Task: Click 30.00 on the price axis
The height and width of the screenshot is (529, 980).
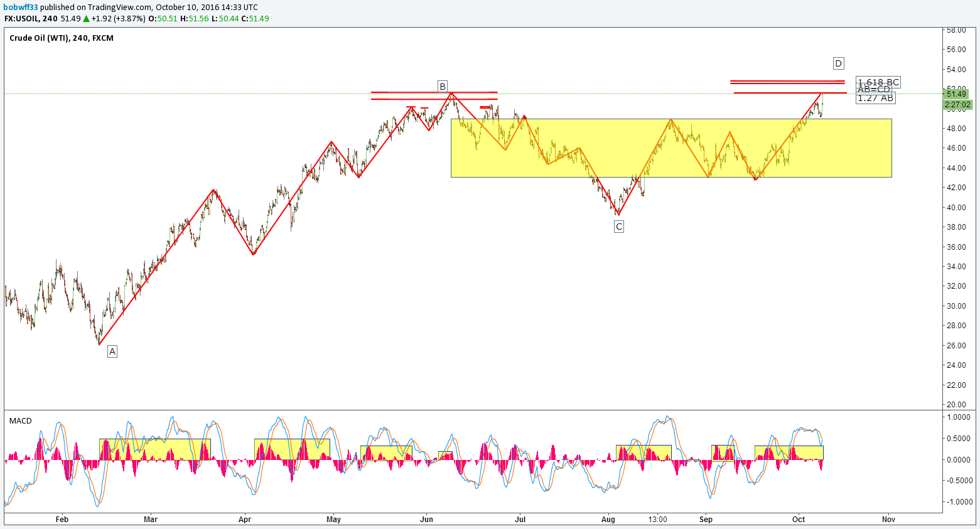Action: (x=956, y=306)
